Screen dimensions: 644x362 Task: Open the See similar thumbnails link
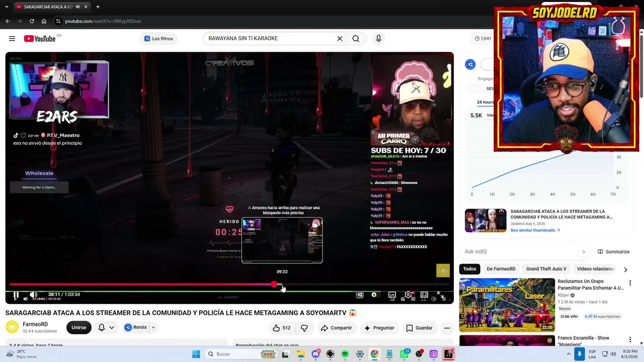click(x=535, y=230)
